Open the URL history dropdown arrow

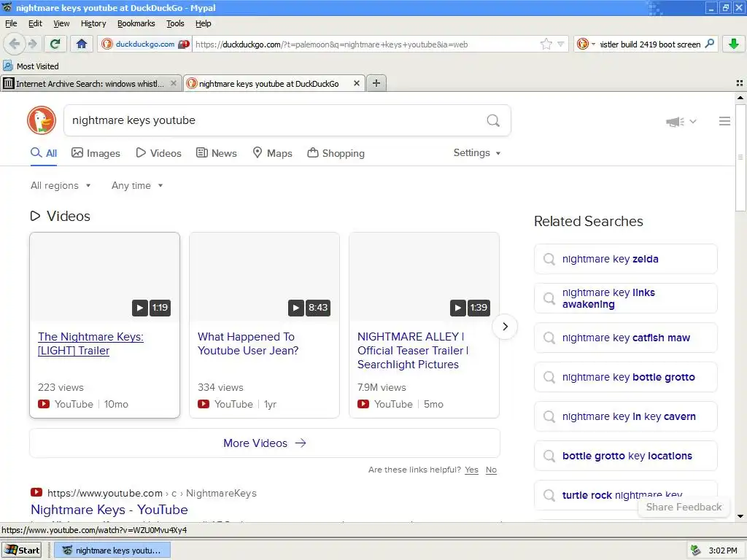click(561, 44)
